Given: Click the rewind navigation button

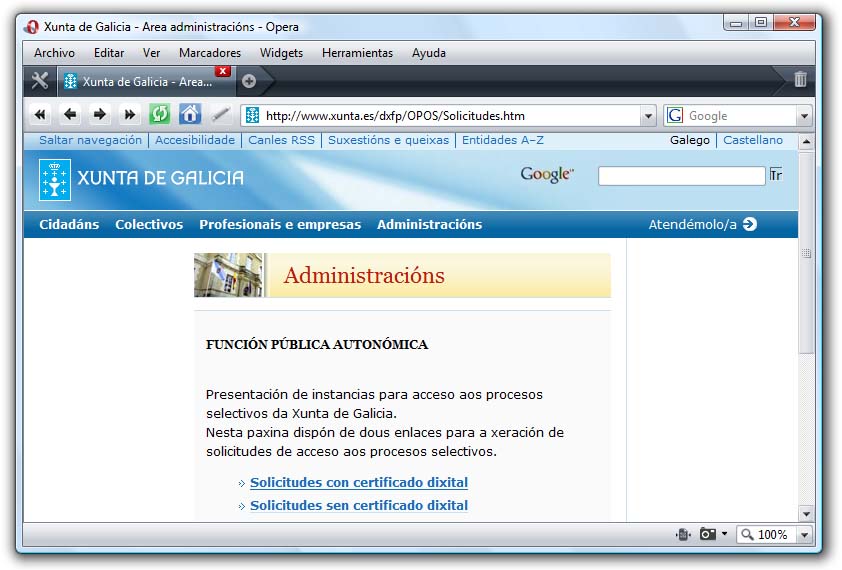Looking at the screenshot, I should (40, 114).
